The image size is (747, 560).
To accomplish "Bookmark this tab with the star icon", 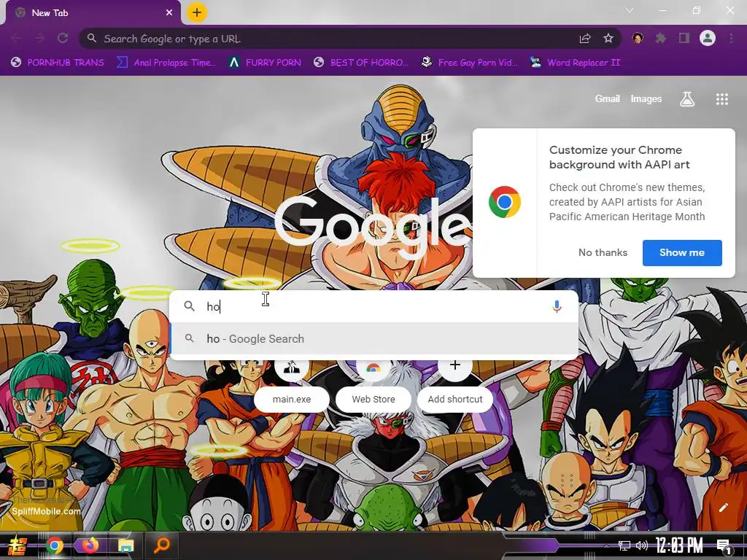I will 608,39.
